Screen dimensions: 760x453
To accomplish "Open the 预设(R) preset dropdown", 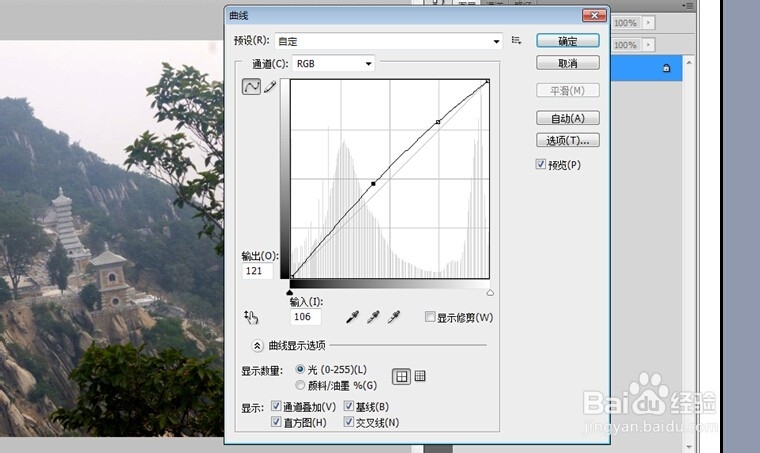I will click(389, 41).
